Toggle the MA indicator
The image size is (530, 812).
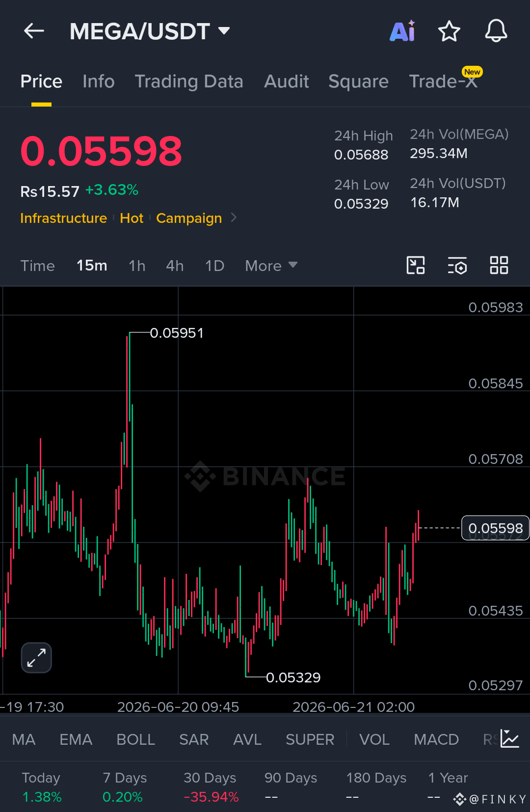[x=24, y=739]
